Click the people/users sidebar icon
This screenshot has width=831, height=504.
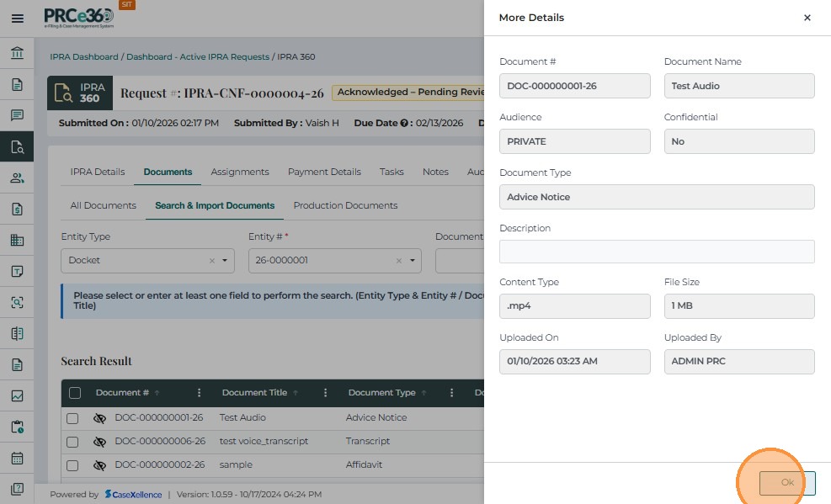click(17, 178)
